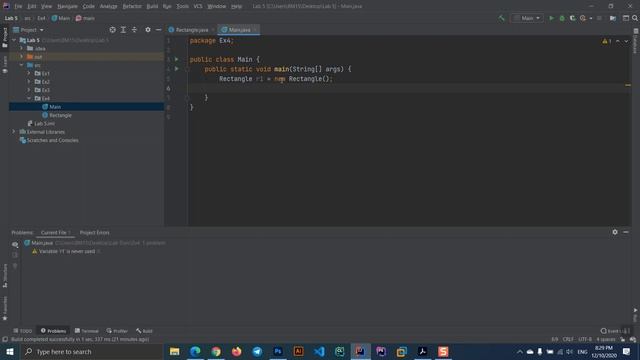The image size is (640, 360).
Task: Expand the Ex2 package
Action: (29, 82)
